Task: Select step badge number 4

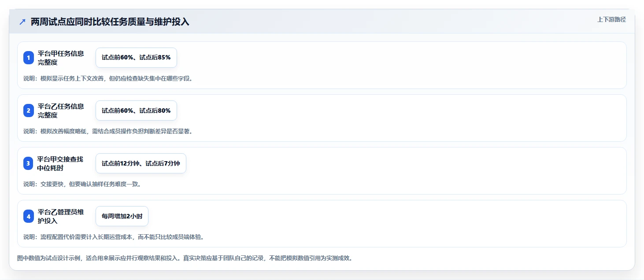Action: (29, 216)
